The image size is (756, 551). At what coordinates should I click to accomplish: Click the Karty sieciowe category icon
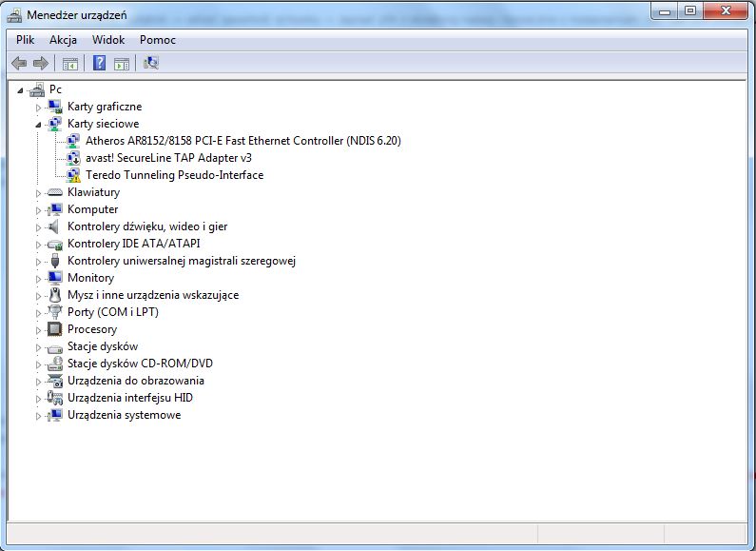pos(55,124)
